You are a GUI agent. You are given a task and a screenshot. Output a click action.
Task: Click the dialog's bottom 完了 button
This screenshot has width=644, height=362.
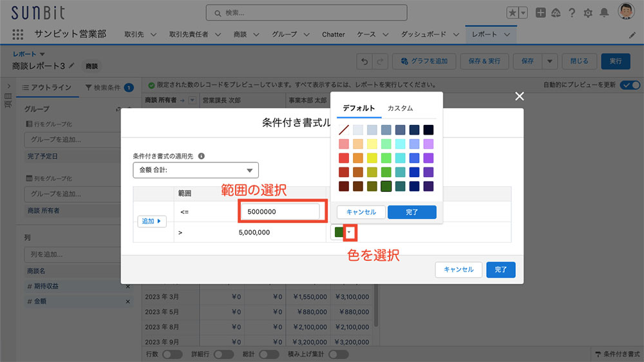point(500,269)
